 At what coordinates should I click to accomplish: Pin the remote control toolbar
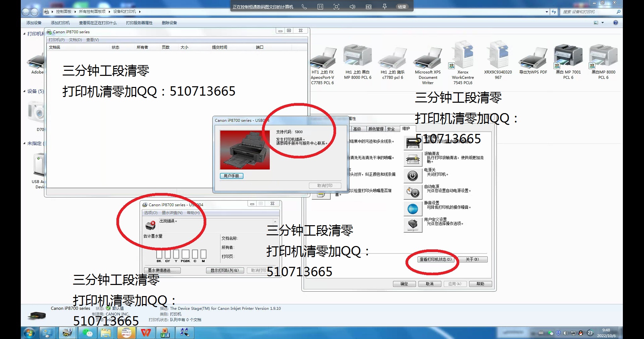385,7
